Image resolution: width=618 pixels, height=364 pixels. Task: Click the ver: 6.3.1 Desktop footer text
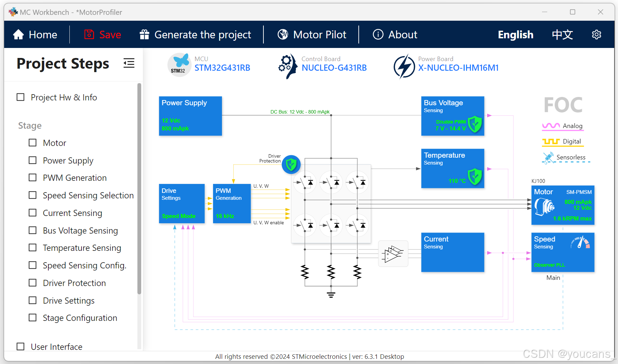(x=378, y=356)
